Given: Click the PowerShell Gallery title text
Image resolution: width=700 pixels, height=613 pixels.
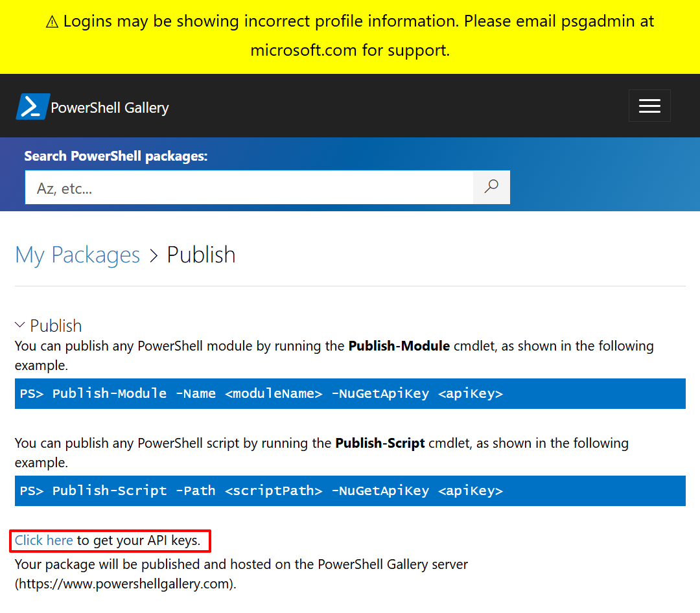Looking at the screenshot, I should (110, 108).
